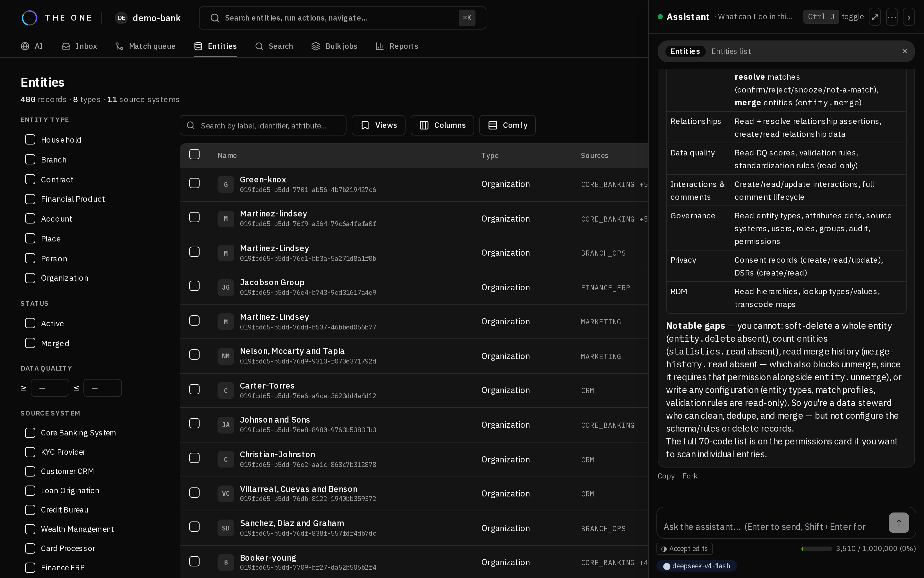Check the Wealth Management source filter

[30, 529]
